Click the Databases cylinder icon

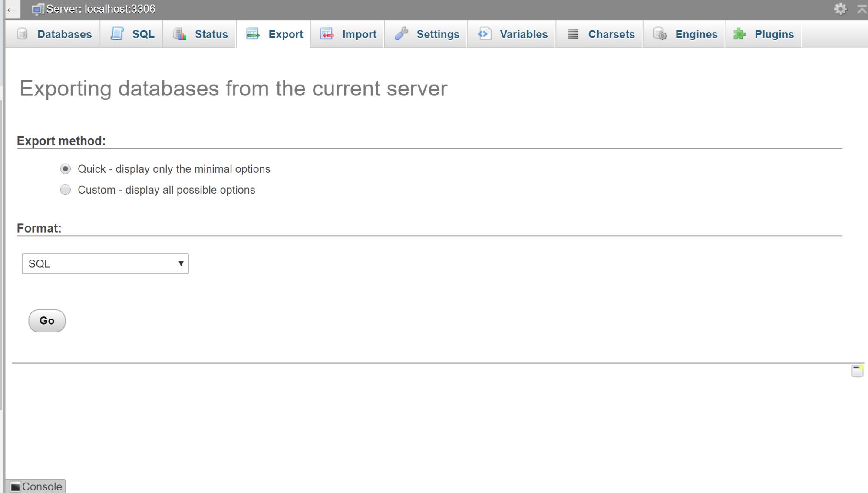tap(23, 34)
